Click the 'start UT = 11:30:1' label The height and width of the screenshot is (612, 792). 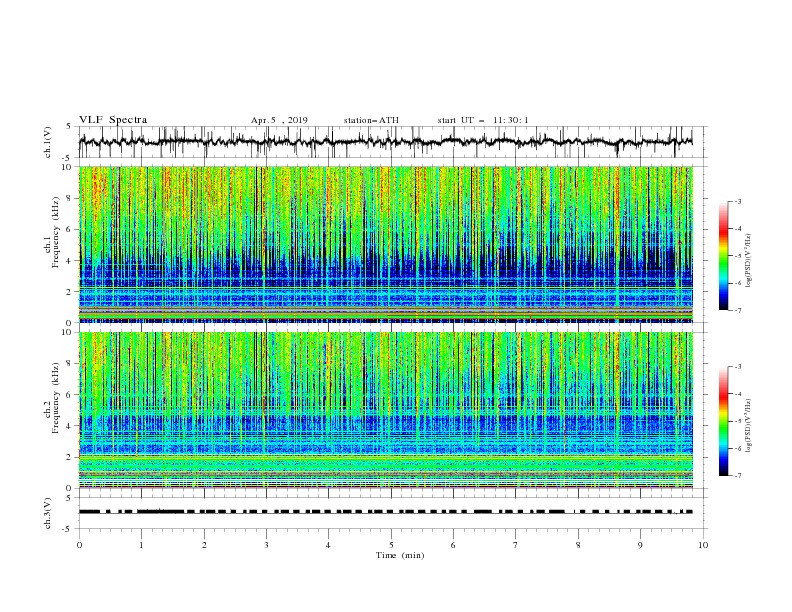483,120
